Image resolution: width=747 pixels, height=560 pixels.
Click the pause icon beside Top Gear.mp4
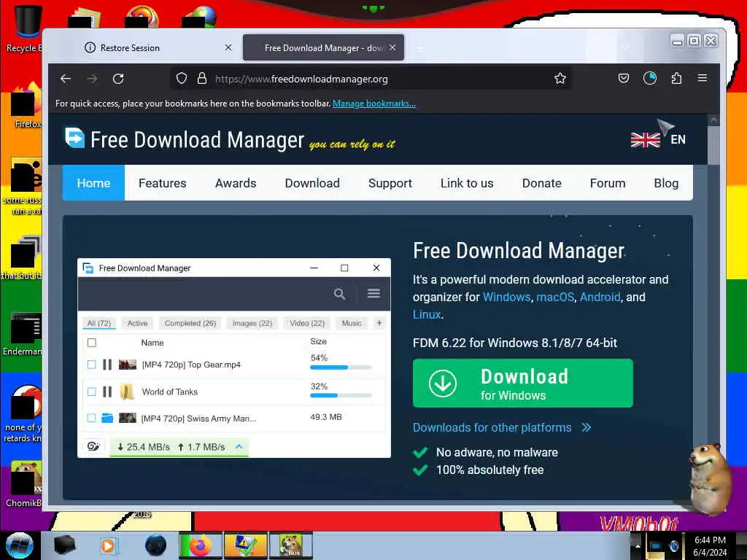107,365
